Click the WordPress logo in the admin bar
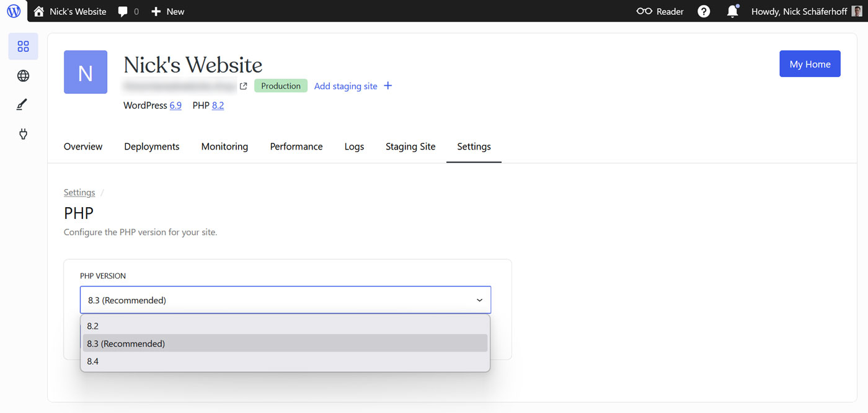The image size is (868, 413). tap(13, 11)
